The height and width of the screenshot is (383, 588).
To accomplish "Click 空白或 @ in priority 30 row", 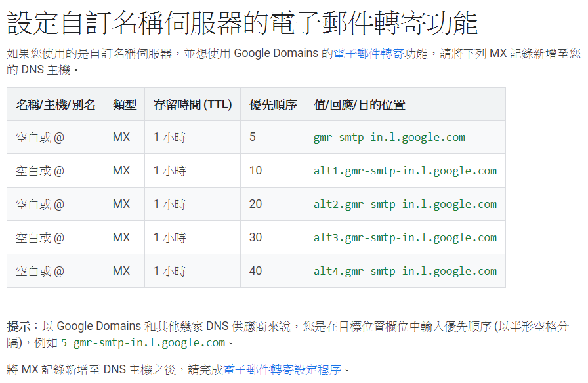I will (x=40, y=237).
